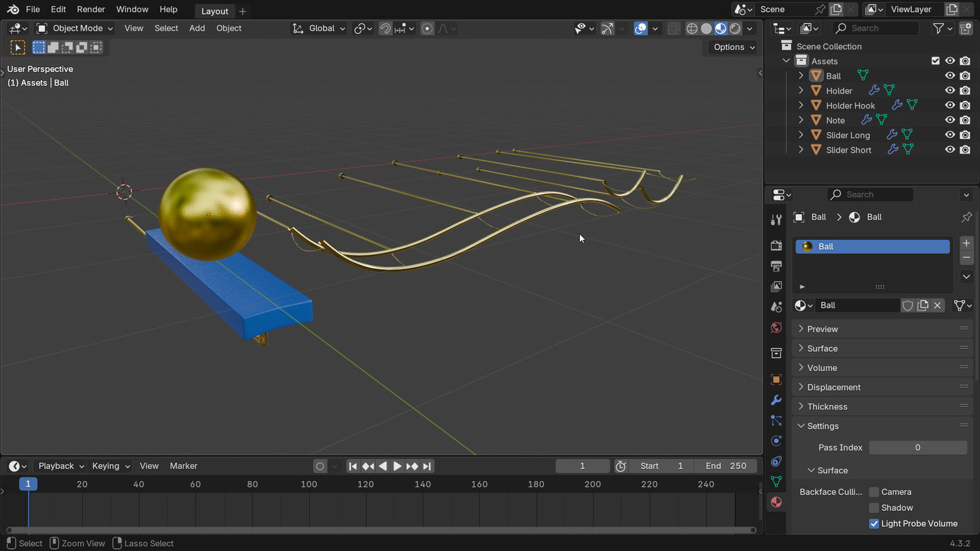Enable Backface Culling for Camera
Viewport: 980px width, 551px height.
click(874, 491)
